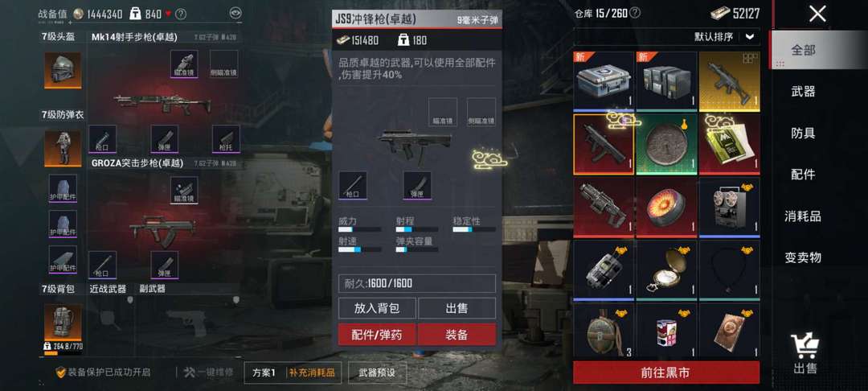
Task: Click the Mk14 scope attachment slot
Action: pyautogui.click(x=184, y=64)
